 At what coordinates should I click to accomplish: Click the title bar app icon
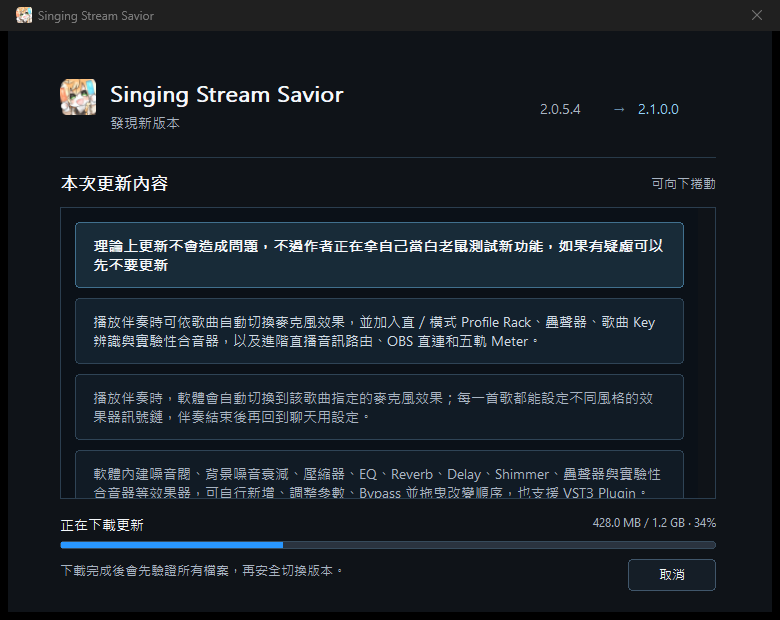point(24,15)
